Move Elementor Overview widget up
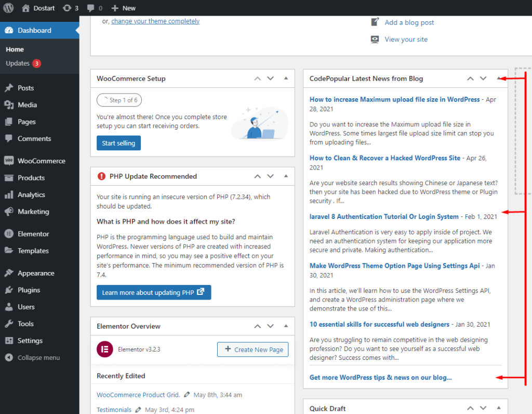Image resolution: width=532 pixels, height=414 pixels. point(258,326)
